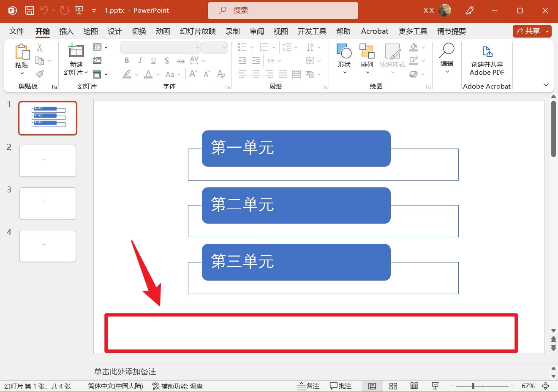This screenshot has width=558, height=392.
Task: Open the Shapes gallery icon
Action: coord(344,51)
